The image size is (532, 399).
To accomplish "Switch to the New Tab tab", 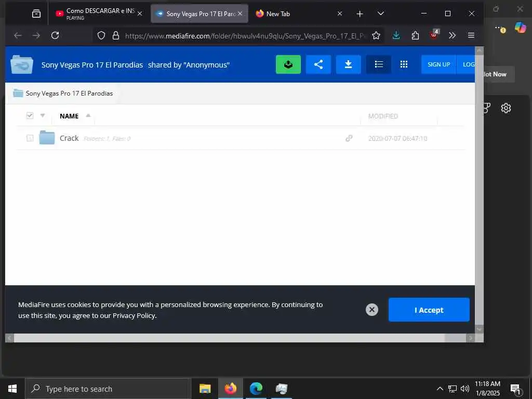I will point(299,14).
